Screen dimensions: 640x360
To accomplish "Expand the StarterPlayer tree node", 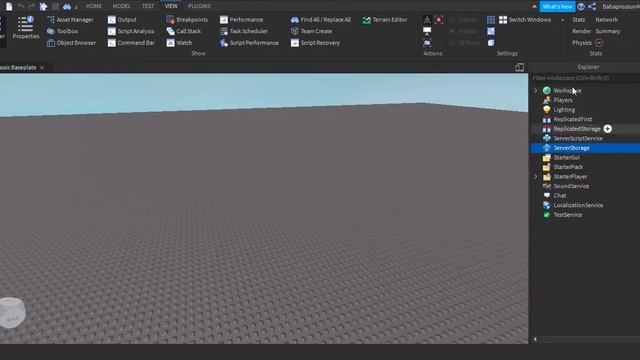I will click(x=536, y=177).
